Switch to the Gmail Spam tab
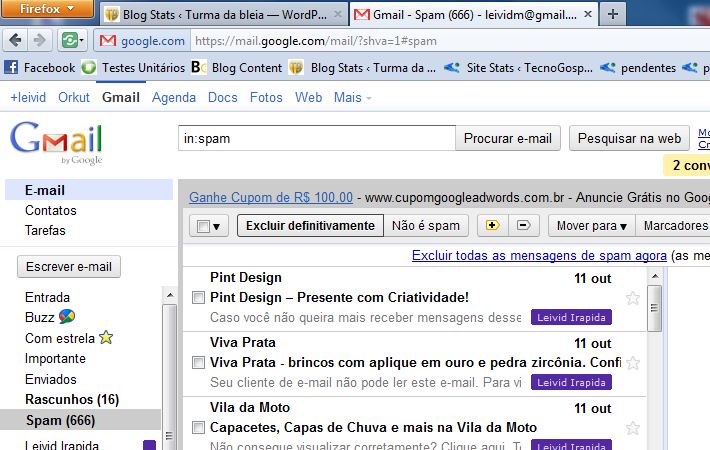 point(473,14)
